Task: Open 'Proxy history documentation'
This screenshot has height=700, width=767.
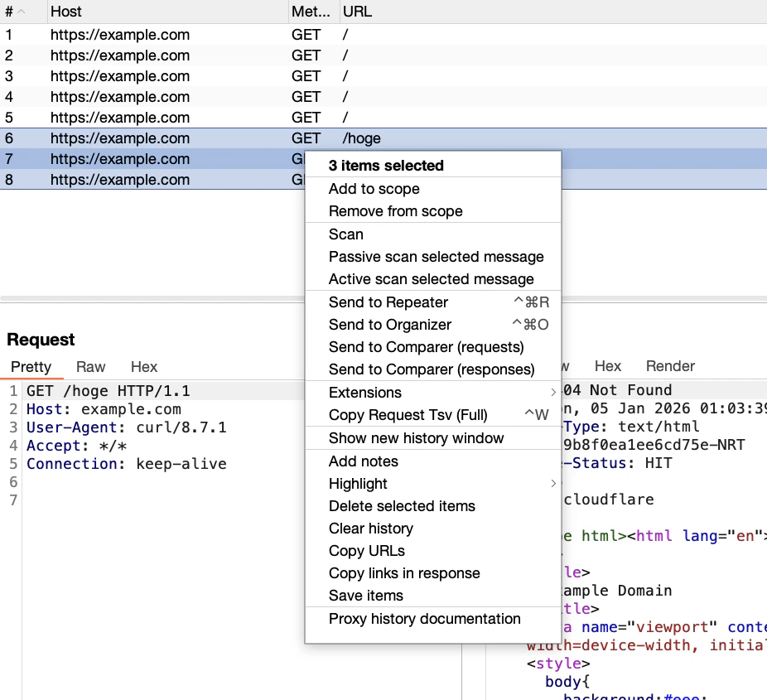Action: (x=433, y=619)
